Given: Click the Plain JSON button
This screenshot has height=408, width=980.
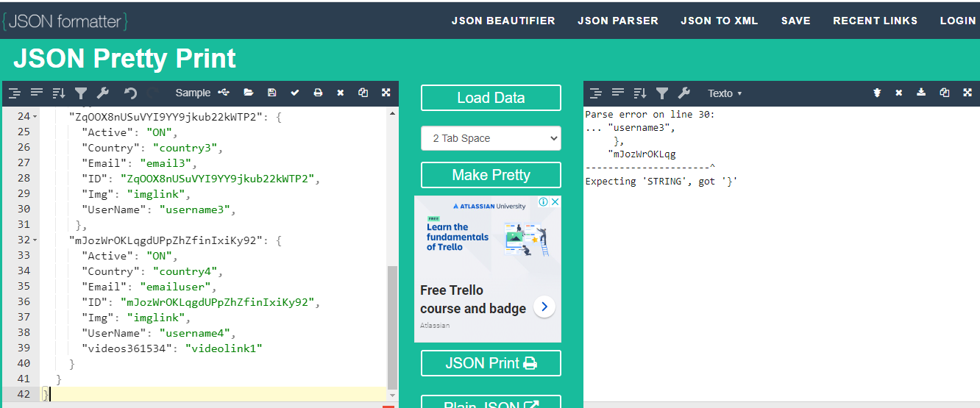Looking at the screenshot, I should tap(491, 402).
